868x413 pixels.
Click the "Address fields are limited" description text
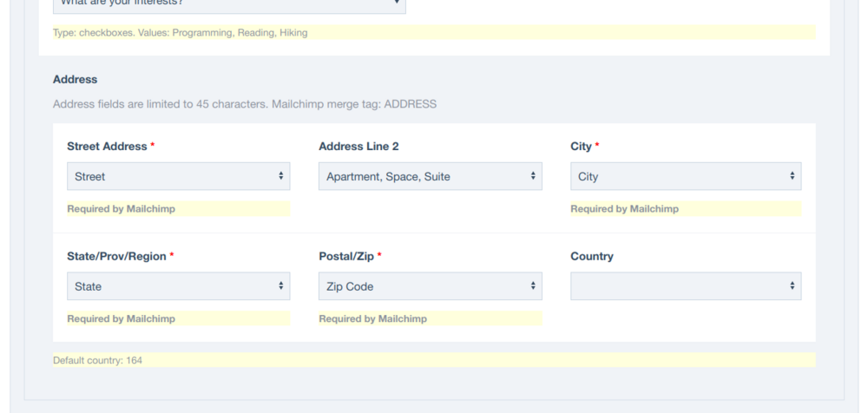pos(245,104)
